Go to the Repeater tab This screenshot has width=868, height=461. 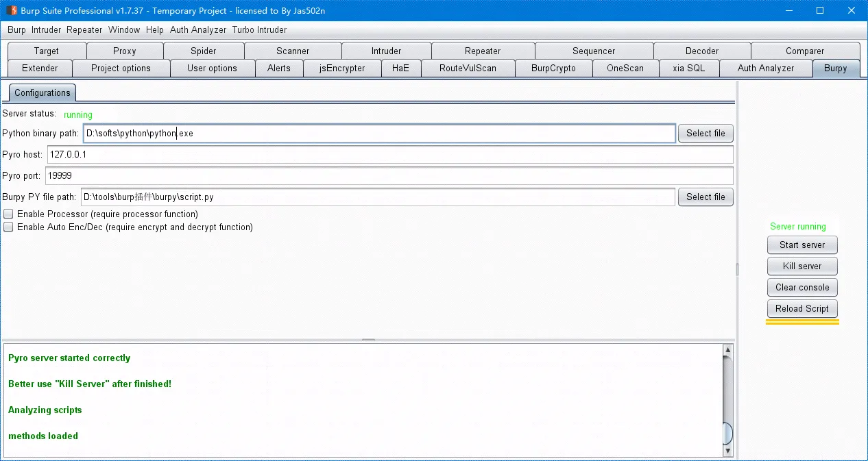pyautogui.click(x=483, y=51)
